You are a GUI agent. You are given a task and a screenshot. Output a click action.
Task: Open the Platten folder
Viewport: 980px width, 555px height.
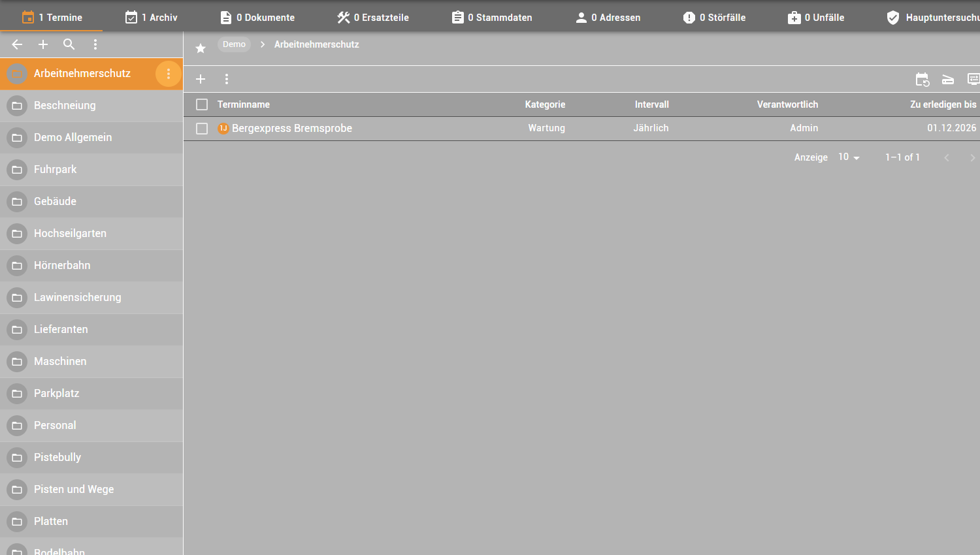point(91,522)
